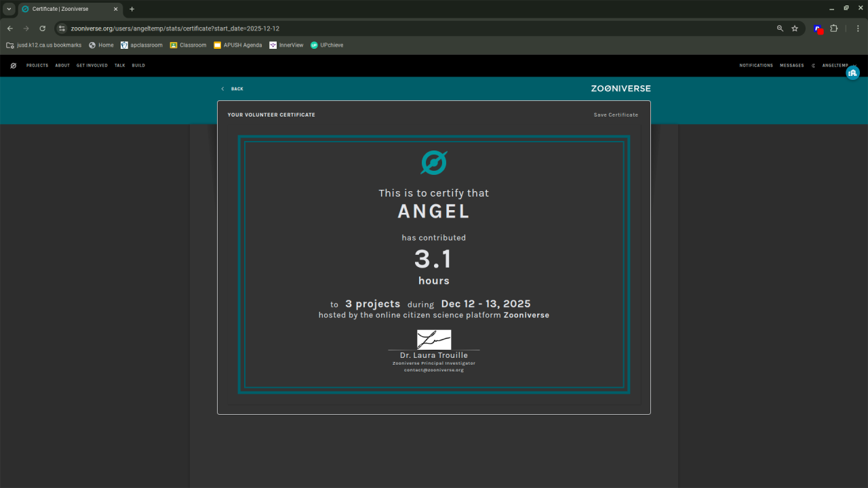Screen dimensions: 868x488
Task: Click the zoom magnifier icon in address bar
Action: pos(780,28)
